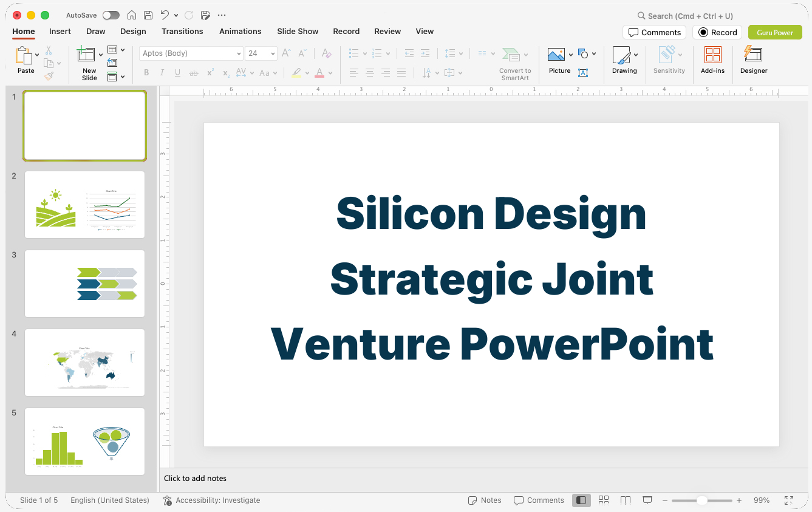Open the Draw tab
Screen dimensions: 812x512
pos(96,32)
